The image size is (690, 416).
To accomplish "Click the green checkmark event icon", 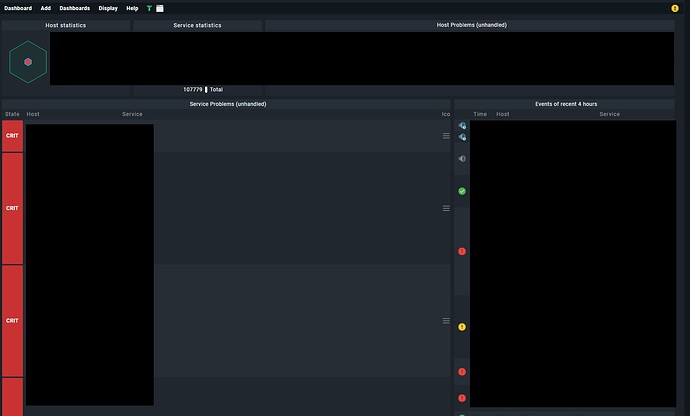I will click(x=462, y=191).
